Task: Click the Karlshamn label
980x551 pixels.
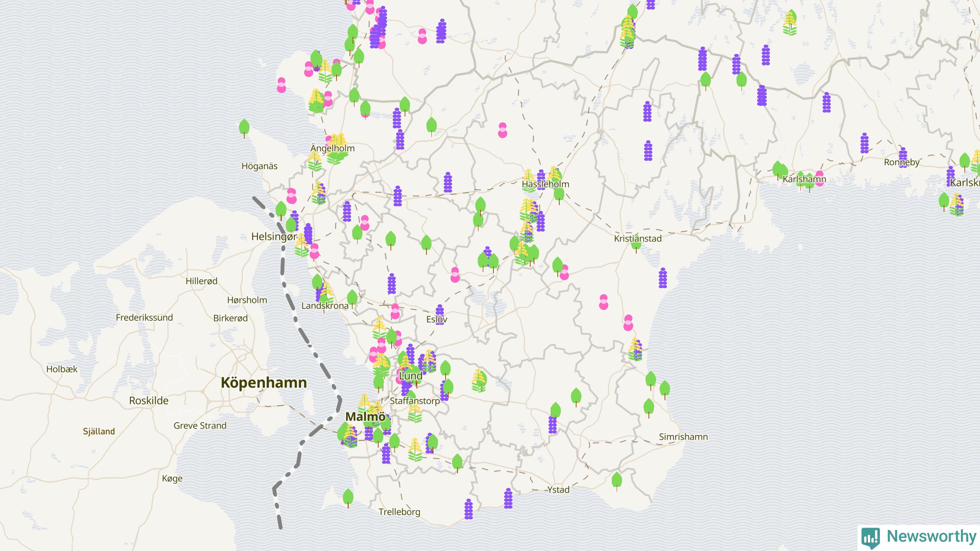Action: pyautogui.click(x=804, y=179)
